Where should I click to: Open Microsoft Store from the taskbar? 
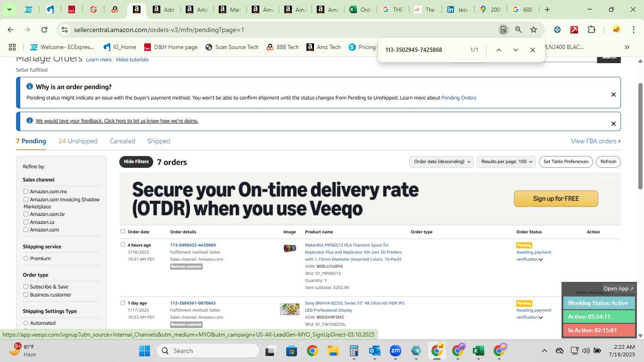291,351
